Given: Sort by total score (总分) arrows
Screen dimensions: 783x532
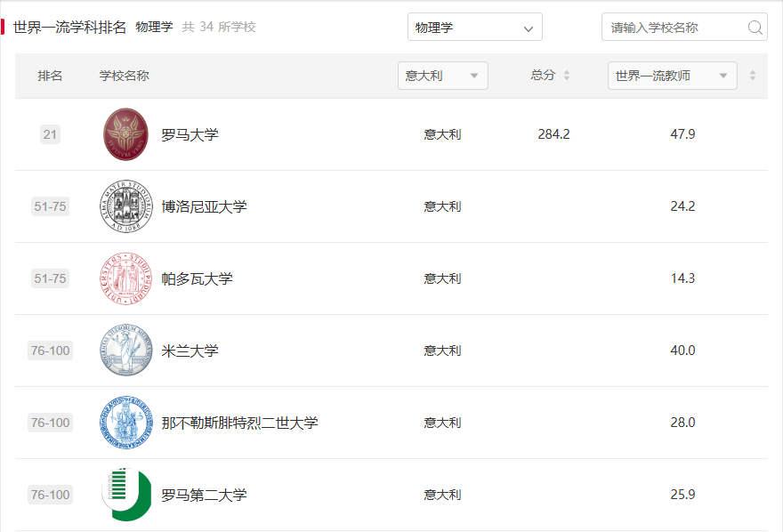Looking at the screenshot, I should (567, 76).
